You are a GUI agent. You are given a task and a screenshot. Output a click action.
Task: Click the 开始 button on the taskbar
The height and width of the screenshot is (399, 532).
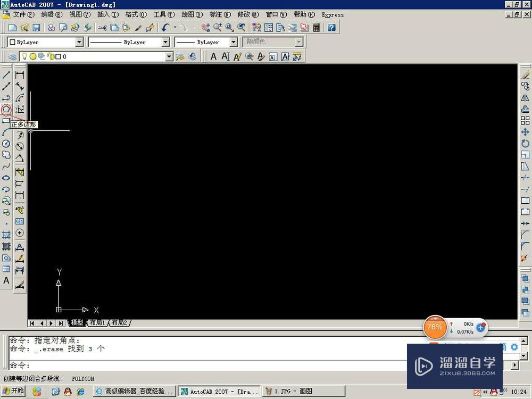coord(13,391)
